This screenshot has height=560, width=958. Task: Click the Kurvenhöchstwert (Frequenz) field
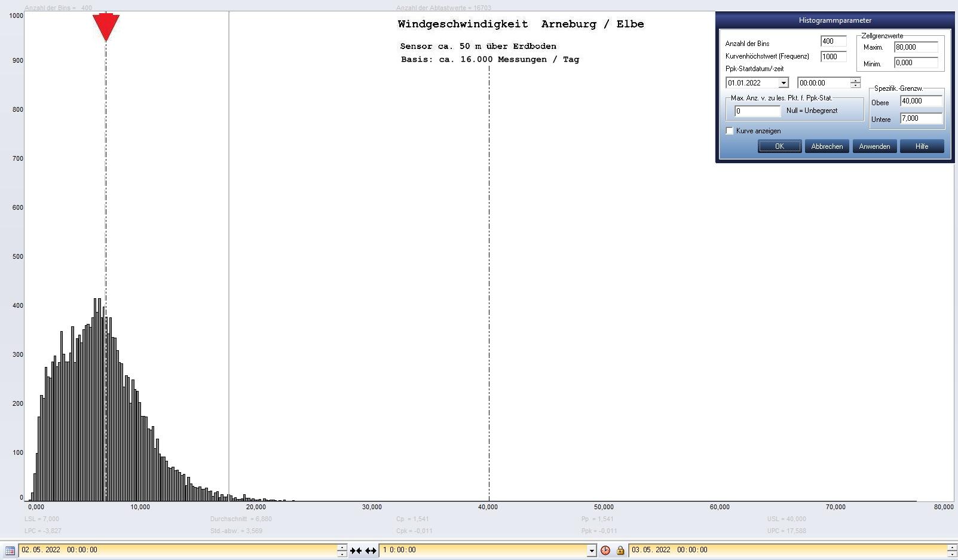coord(833,57)
